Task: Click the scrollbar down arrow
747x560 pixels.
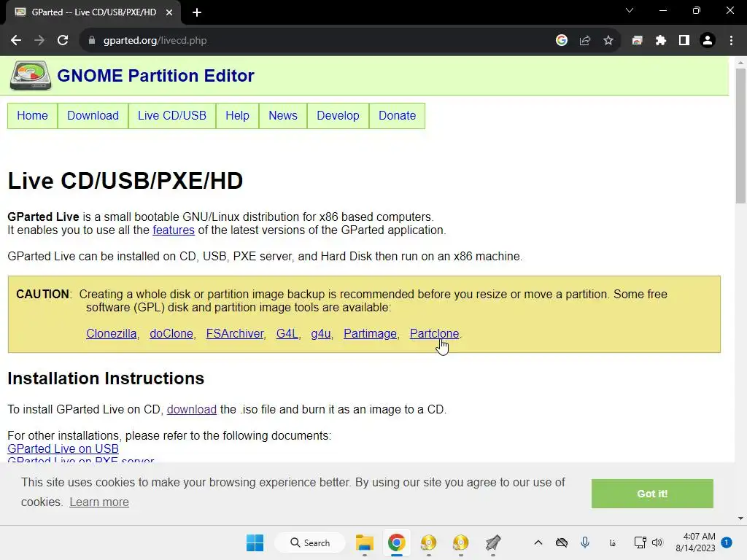Action: (x=740, y=518)
